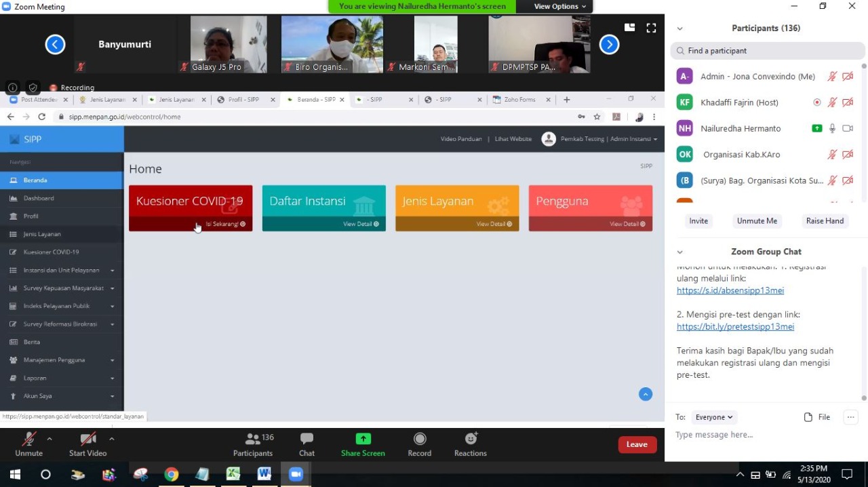Click the Find a participant search field
Viewport: 868px width, 487px height.
point(768,51)
